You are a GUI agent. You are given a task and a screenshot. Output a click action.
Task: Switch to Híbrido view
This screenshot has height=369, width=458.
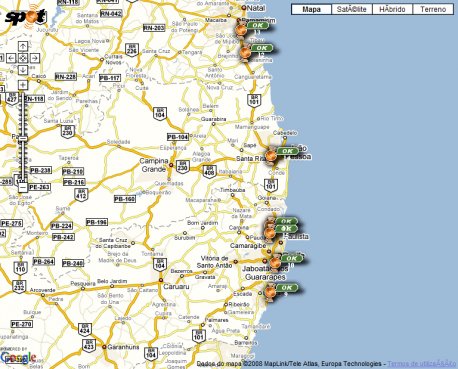392,9
